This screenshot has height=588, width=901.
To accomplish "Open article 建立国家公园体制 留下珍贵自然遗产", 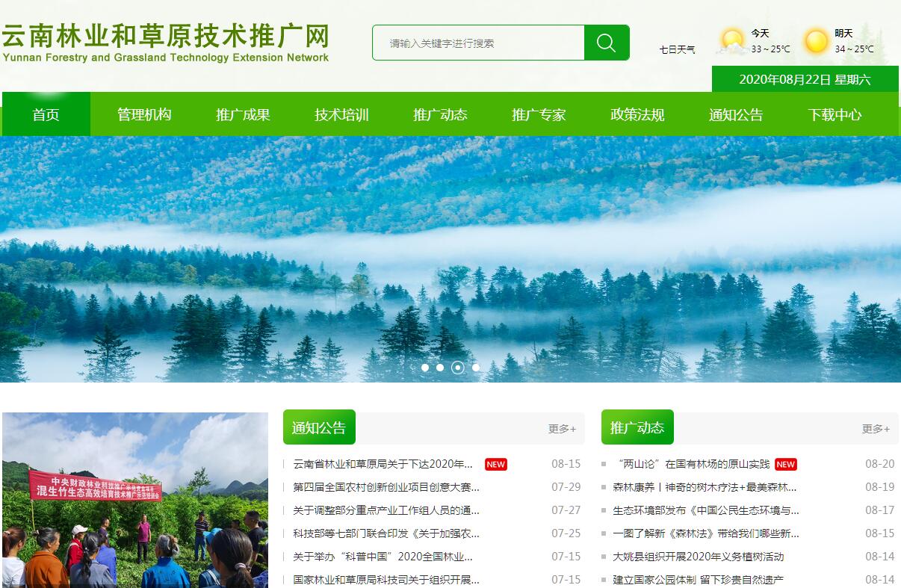I will click(x=699, y=580).
